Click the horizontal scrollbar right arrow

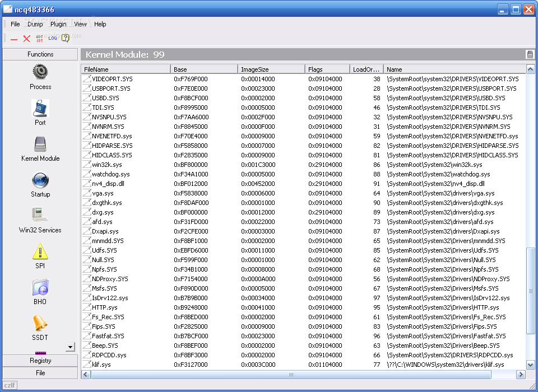point(521,375)
